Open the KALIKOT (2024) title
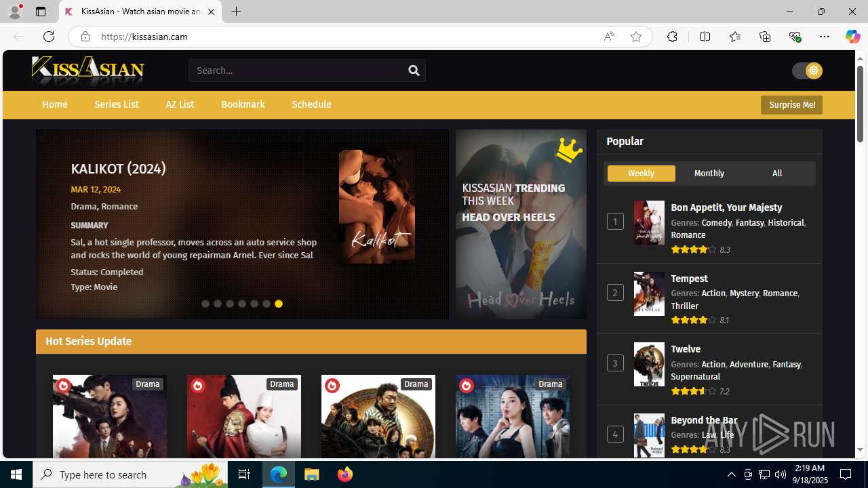Viewport: 868px width, 488px height. click(x=118, y=169)
